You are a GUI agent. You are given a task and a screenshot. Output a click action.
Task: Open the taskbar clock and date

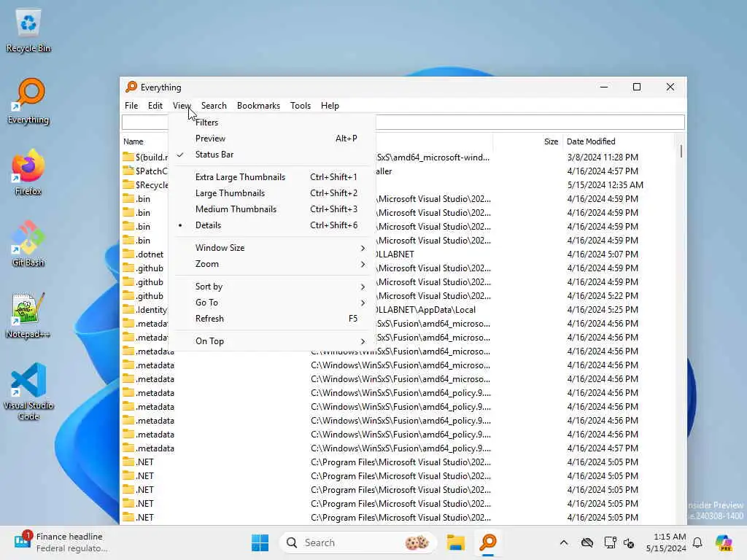click(x=666, y=542)
